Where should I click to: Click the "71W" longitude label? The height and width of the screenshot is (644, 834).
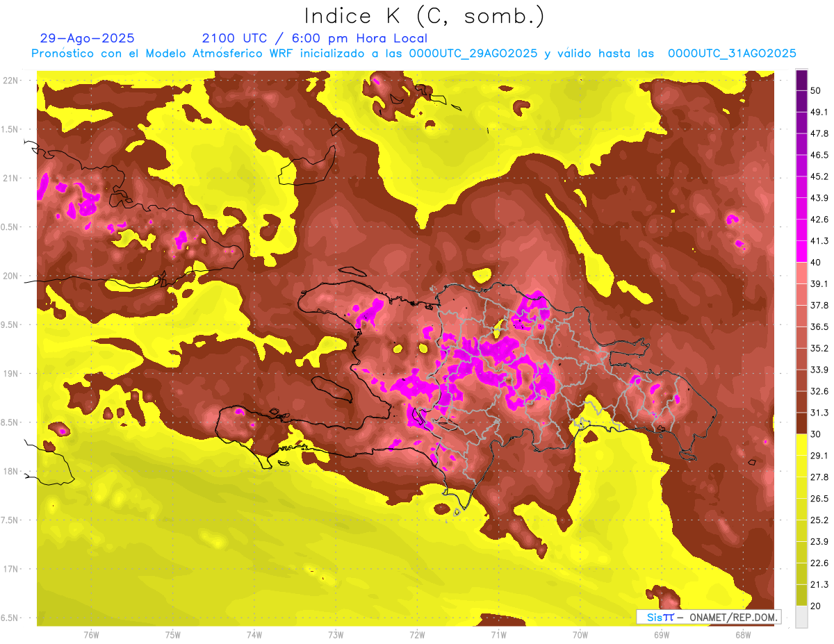(x=498, y=634)
